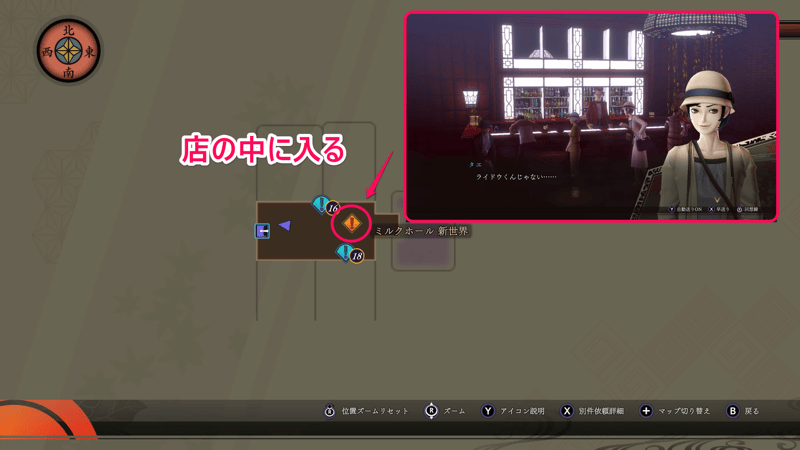The width and height of the screenshot is (800, 450).
Task: Click the B button icon
Action: (x=733, y=411)
